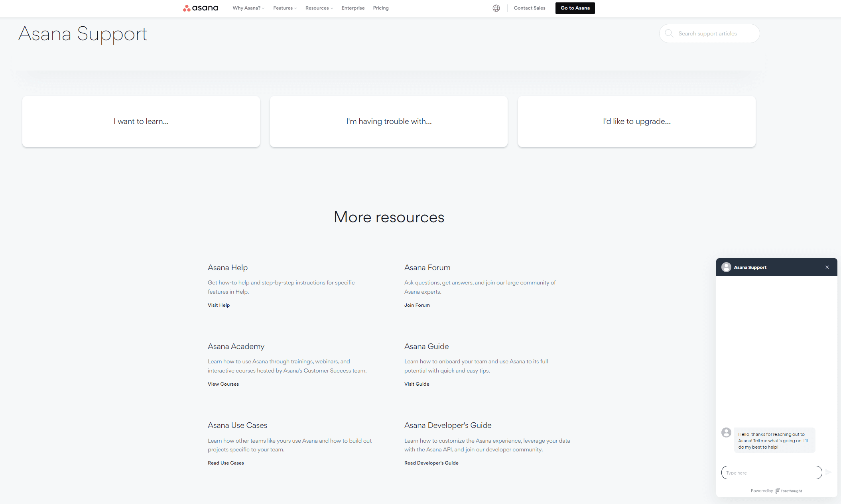The image size is (841, 504).
Task: Click the Asana logo in header
Action: (x=201, y=8)
